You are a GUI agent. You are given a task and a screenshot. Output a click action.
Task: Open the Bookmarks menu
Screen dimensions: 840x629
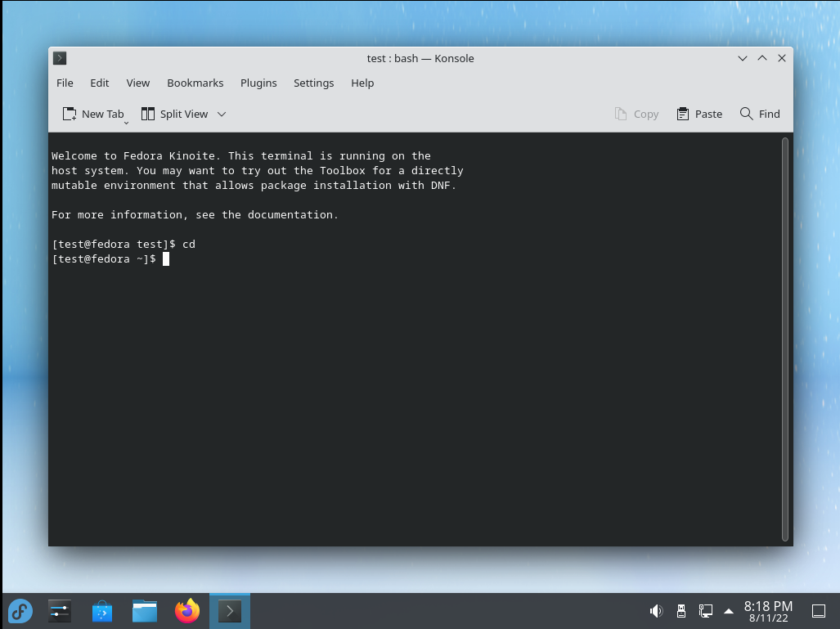195,83
